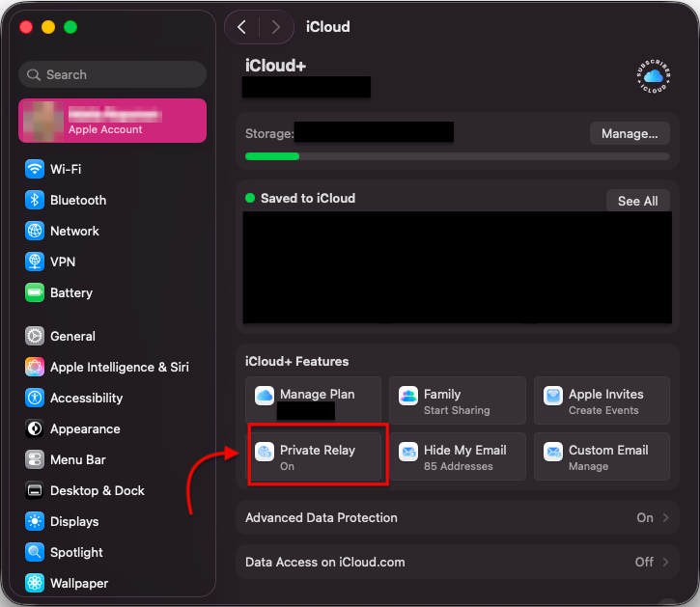The height and width of the screenshot is (607, 700).
Task: Click the Manage... storage button
Action: (x=630, y=133)
